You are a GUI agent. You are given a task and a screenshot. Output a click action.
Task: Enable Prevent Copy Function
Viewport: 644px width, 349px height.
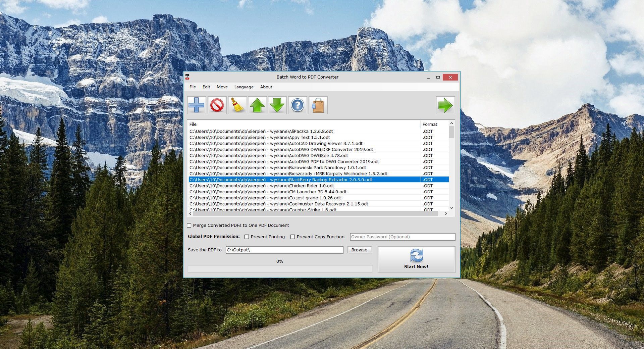click(x=293, y=237)
